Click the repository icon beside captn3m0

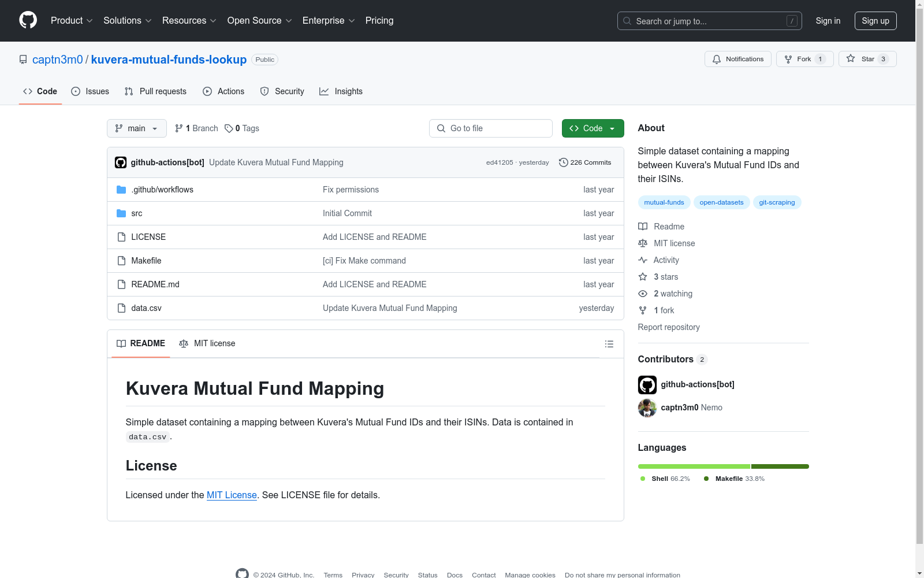click(23, 60)
